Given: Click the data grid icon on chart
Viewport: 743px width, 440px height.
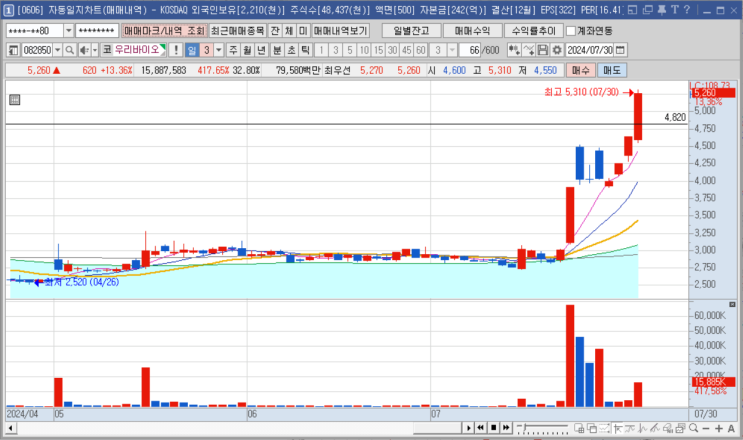Looking at the screenshot, I should (x=15, y=100).
